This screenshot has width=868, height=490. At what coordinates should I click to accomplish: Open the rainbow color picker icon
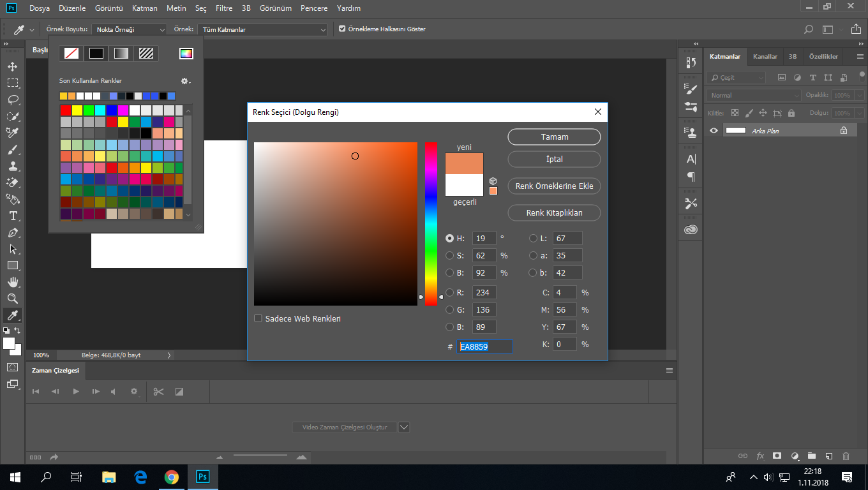pyautogui.click(x=186, y=54)
